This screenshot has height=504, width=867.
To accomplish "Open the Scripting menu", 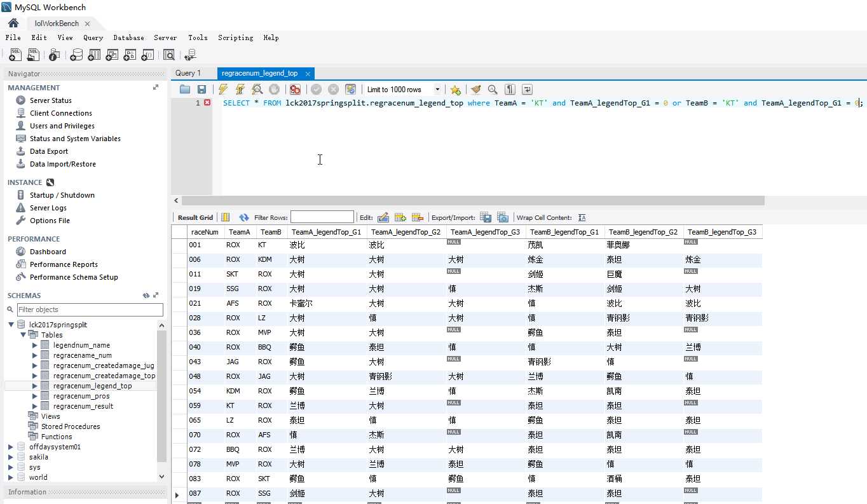I will click(x=235, y=37).
